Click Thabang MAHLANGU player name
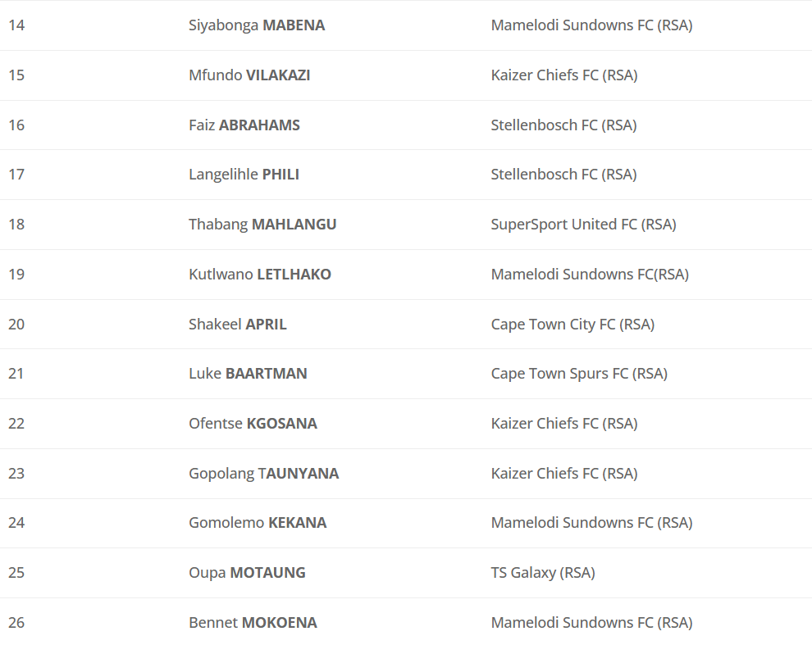812x645 pixels. tap(262, 225)
